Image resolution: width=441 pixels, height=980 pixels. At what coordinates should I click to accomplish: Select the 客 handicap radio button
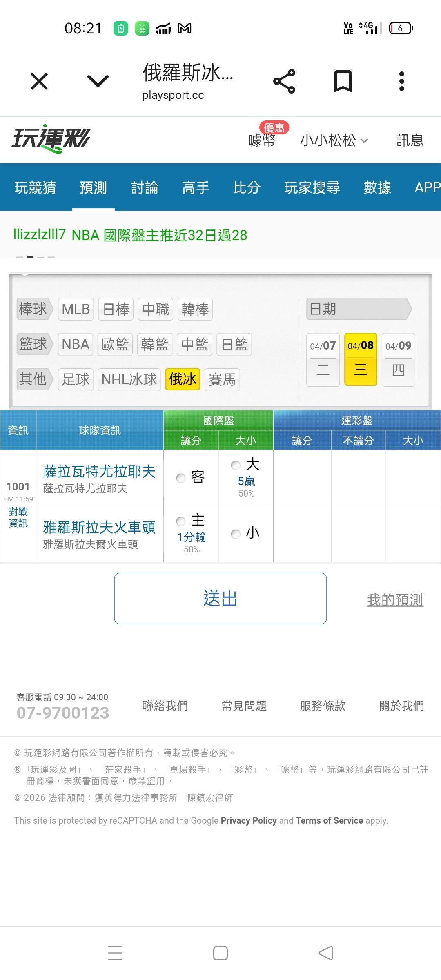(x=181, y=478)
